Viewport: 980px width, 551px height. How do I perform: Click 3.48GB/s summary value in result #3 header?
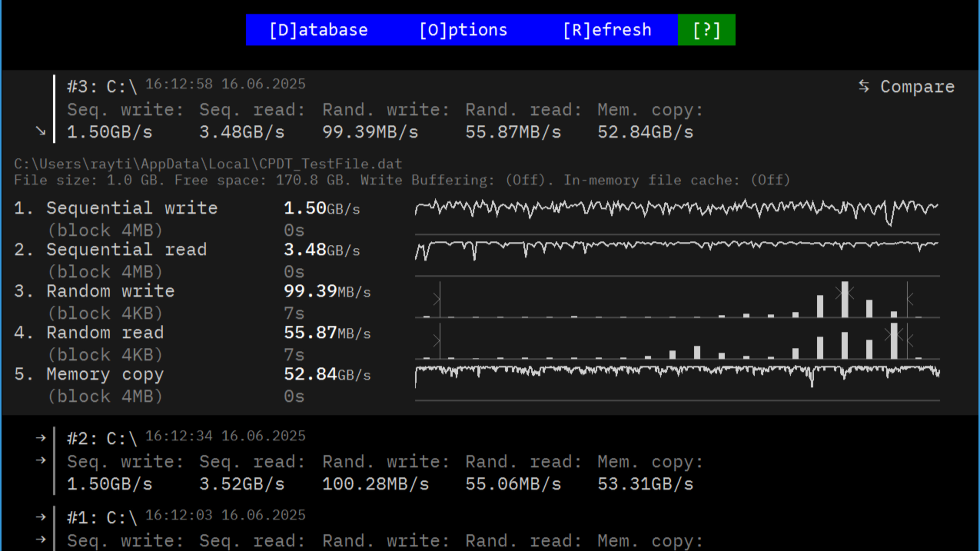(x=242, y=132)
